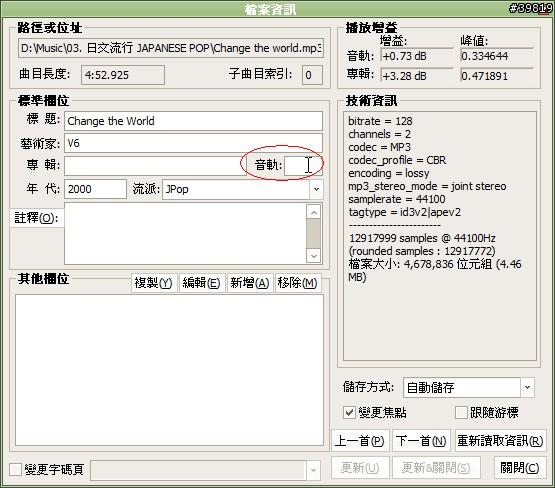Click the track gain value +0.73 dB
This screenshot has height=488, width=555.
pos(417,56)
